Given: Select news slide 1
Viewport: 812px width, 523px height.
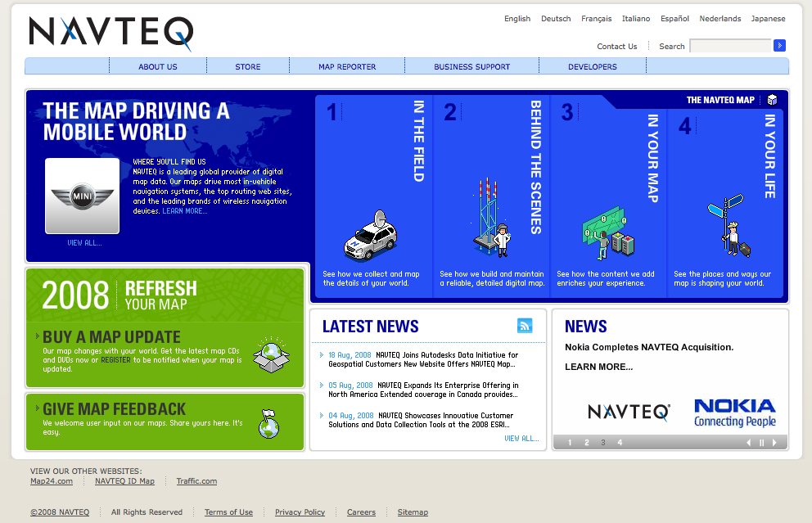Looking at the screenshot, I should pos(570,442).
